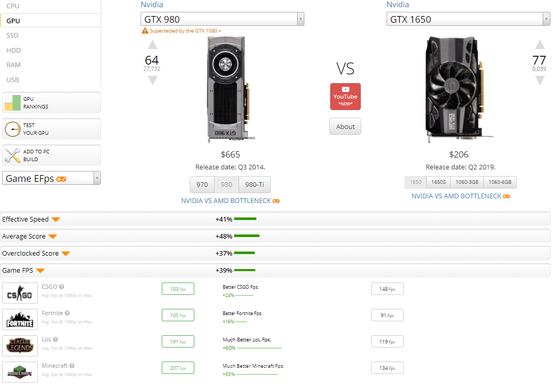Open the Superseded by the GTX 1080 link

[x=185, y=31]
